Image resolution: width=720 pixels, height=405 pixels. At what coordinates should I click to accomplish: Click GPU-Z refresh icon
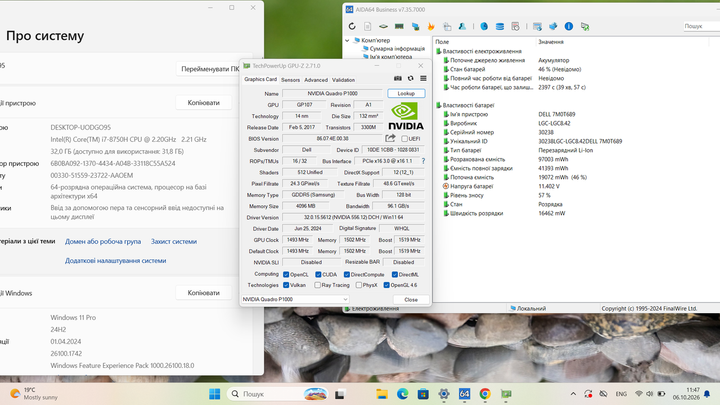(x=411, y=79)
